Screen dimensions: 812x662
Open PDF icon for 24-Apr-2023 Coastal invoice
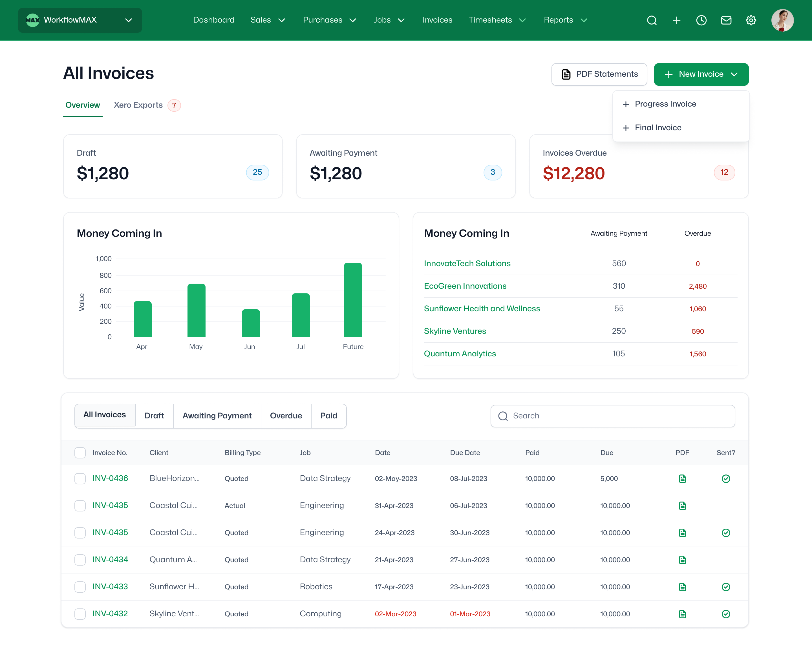682,533
